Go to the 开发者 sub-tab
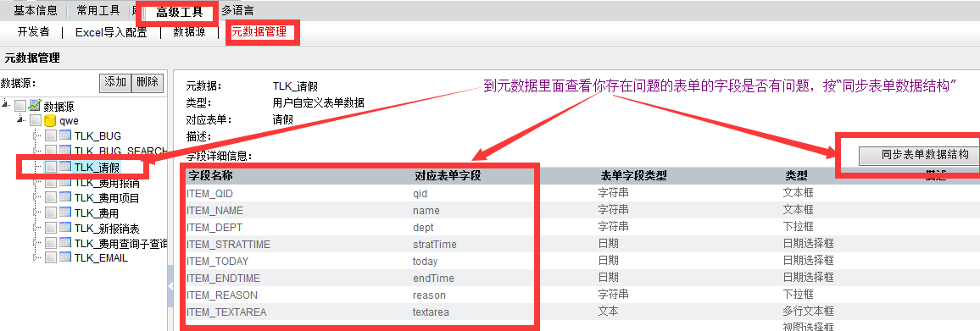The width and height of the screenshot is (980, 331). pyautogui.click(x=34, y=32)
